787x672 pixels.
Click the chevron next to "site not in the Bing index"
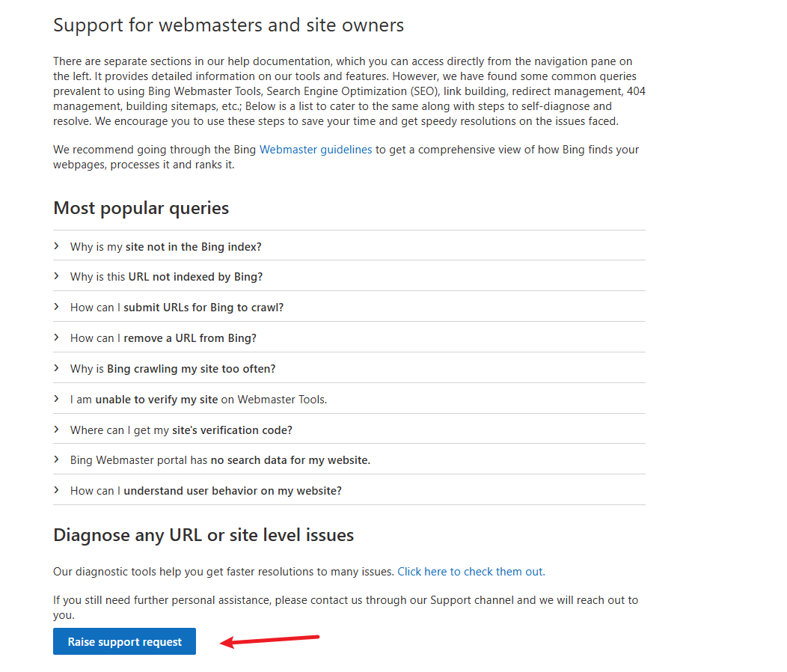[x=57, y=246]
